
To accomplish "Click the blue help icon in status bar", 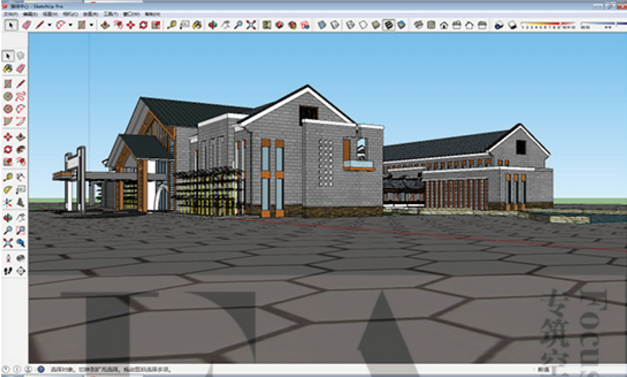I will [41, 369].
